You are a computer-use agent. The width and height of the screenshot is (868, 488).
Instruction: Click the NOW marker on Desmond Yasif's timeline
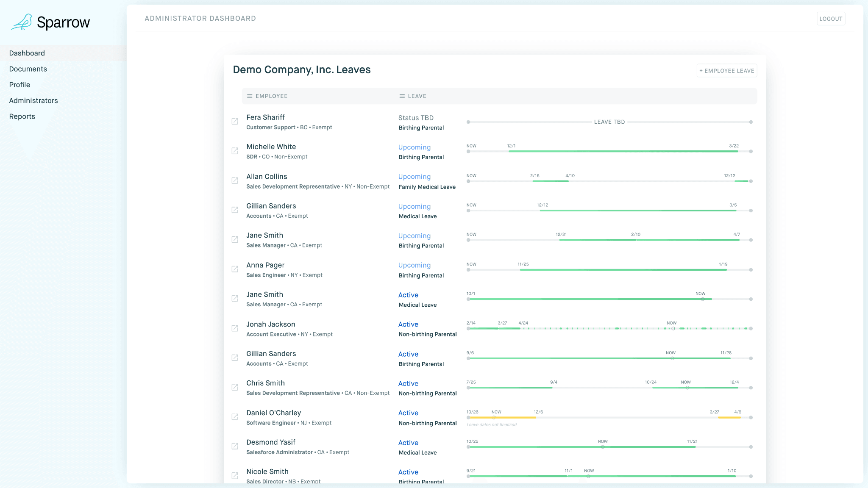603,447
